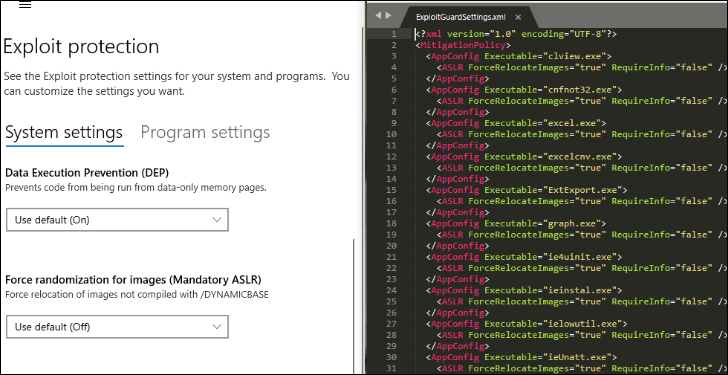Click the xml version declaration line
Screen dimensions: 728x375
tap(515, 34)
